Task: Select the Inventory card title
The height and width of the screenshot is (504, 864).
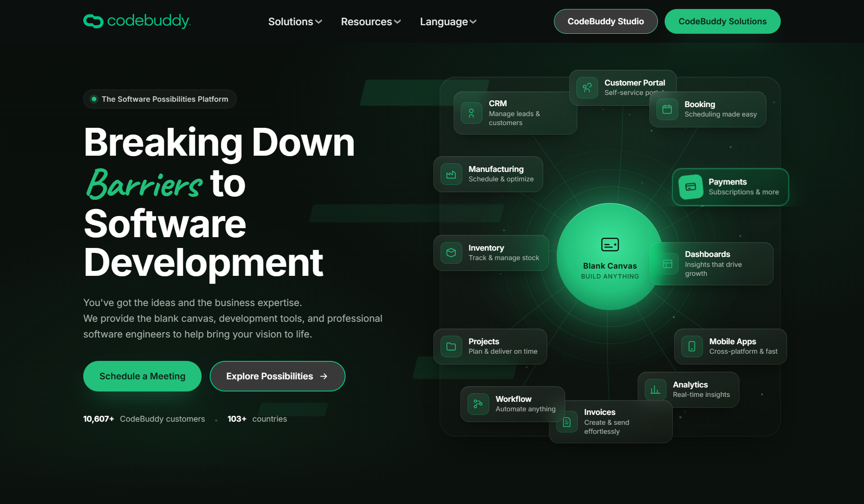Action: [486, 248]
